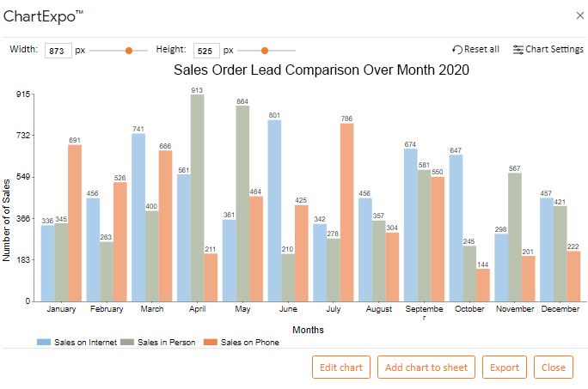Screen dimensions: 588x389
Task: Click the Height slider handle
Action: pyautogui.click(x=265, y=51)
